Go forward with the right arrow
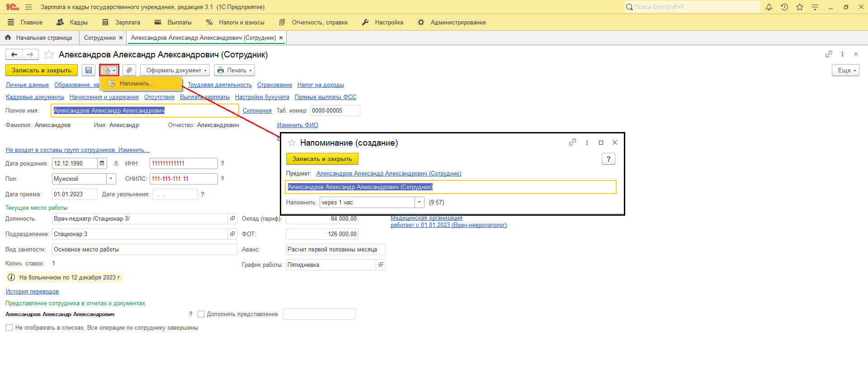868x369 pixels. tap(30, 55)
